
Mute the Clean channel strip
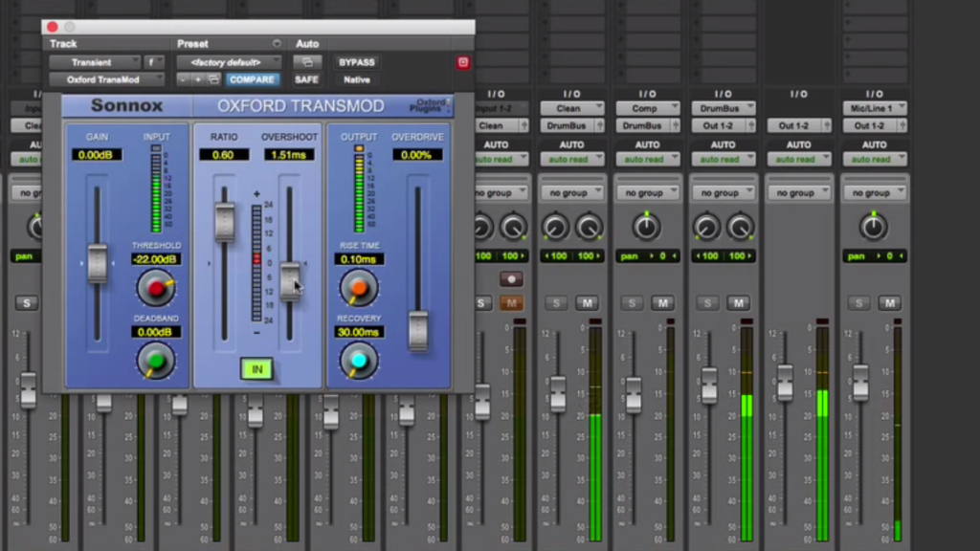(x=589, y=303)
